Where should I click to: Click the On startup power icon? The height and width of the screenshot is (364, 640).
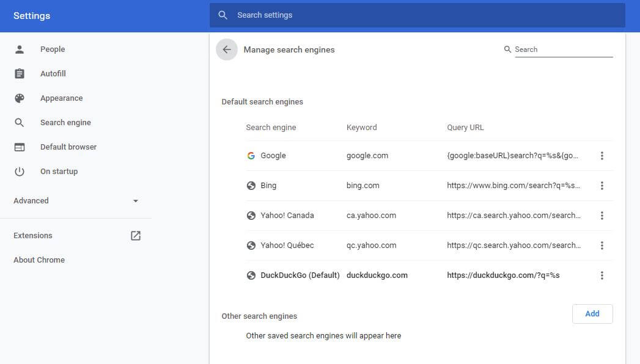click(19, 172)
